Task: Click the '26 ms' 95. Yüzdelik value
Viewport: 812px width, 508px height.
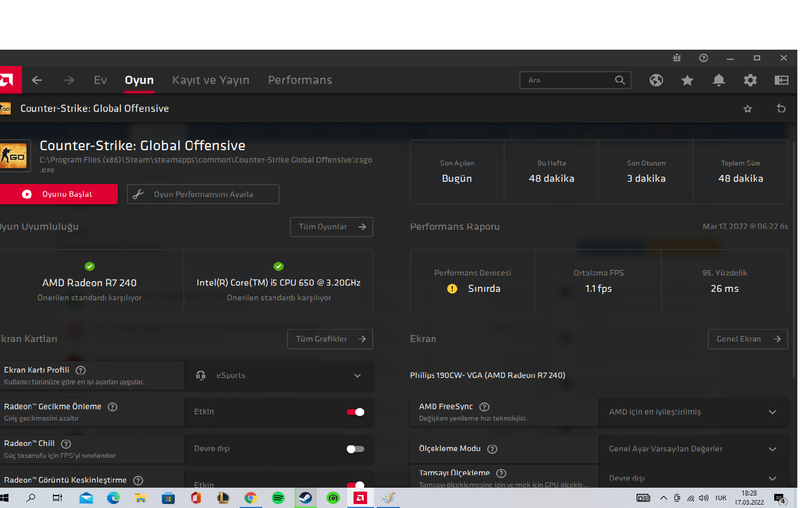Action: point(725,288)
